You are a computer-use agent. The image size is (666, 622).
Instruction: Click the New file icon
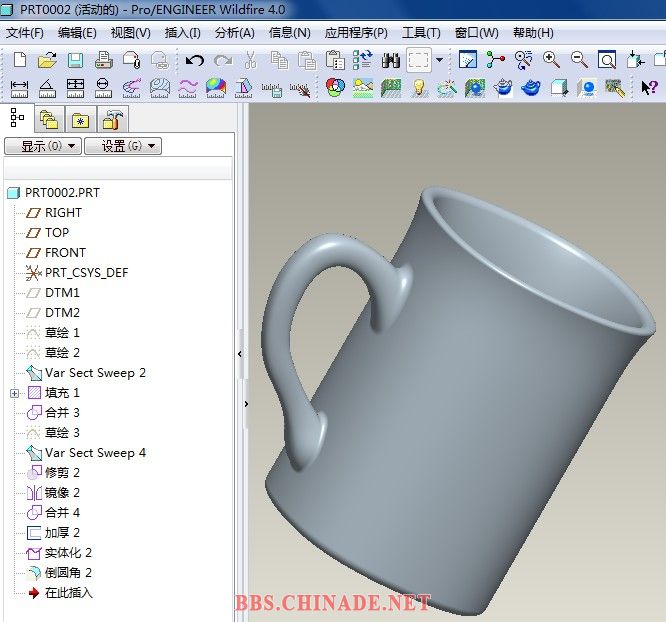[19, 60]
